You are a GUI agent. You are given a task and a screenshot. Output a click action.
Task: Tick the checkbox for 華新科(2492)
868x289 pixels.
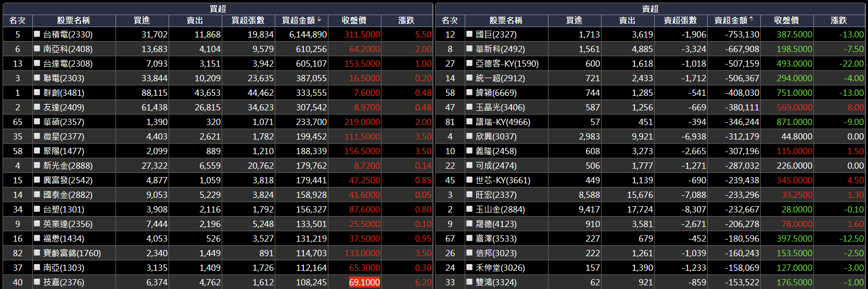pyautogui.click(x=469, y=48)
